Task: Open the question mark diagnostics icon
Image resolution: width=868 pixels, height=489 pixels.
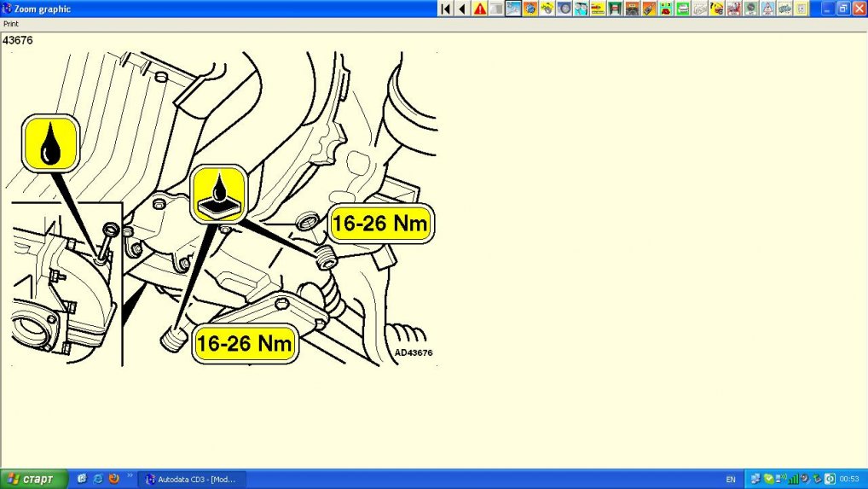Action: point(716,9)
